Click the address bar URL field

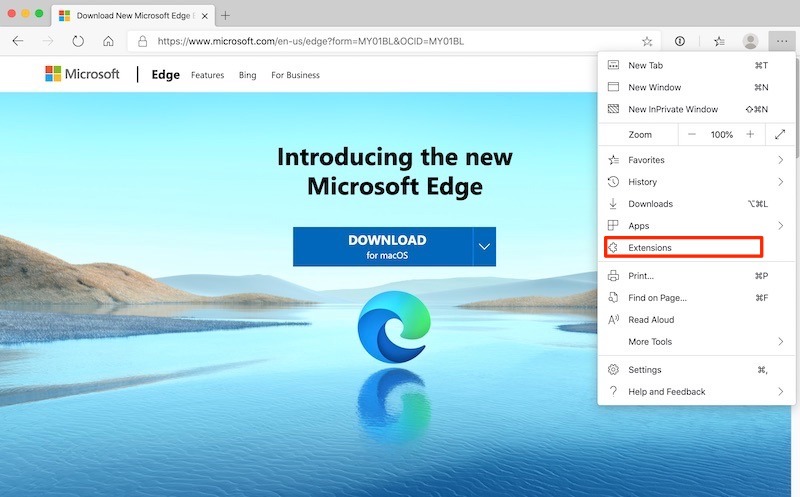(388, 41)
